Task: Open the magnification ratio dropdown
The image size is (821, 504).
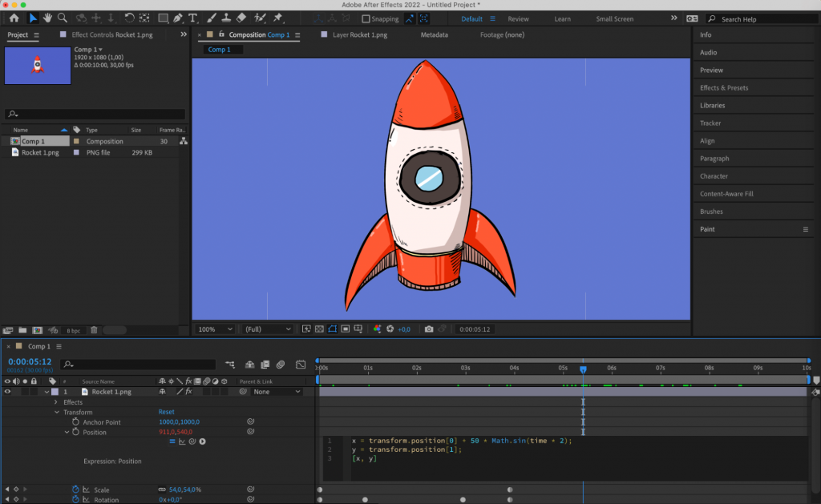Action: coord(214,329)
